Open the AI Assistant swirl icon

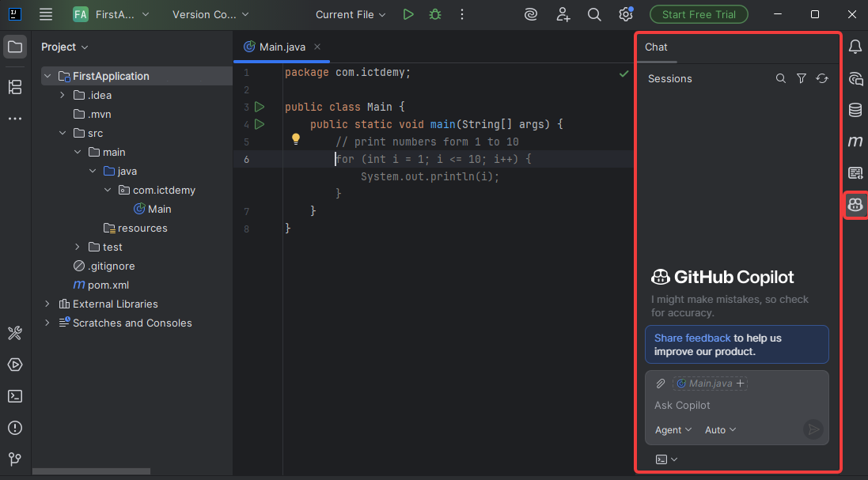(x=530, y=14)
